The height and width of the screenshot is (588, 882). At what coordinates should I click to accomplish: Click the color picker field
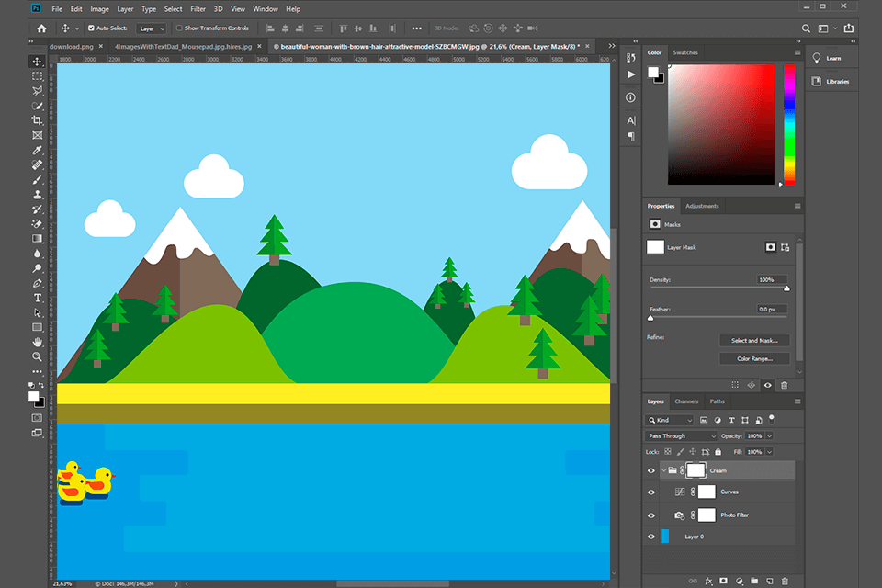[x=721, y=124]
